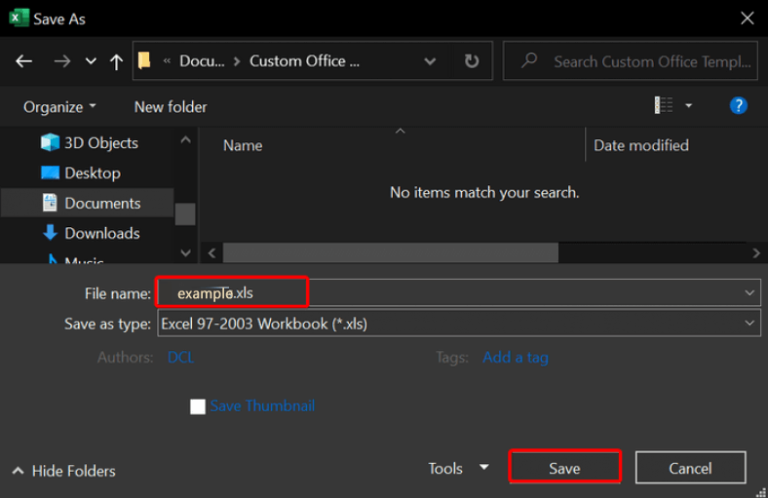Open the Downloads folder in sidebar
Screen dimensions: 768x498
(101, 233)
